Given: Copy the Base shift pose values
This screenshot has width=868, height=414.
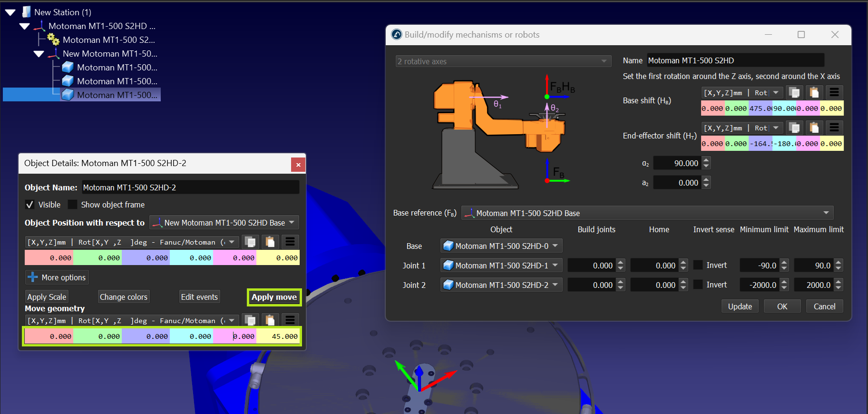Looking at the screenshot, I should (x=794, y=92).
